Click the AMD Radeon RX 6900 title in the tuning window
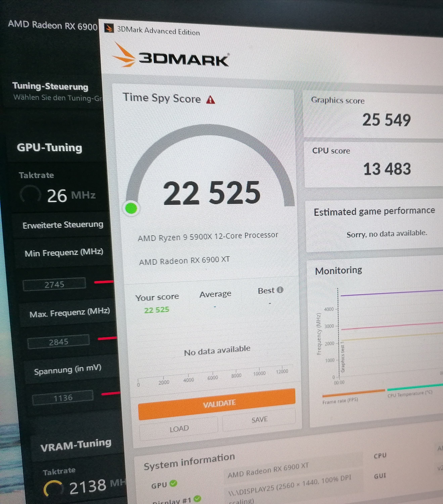Viewport: 443px width, 504px height. tap(53, 25)
